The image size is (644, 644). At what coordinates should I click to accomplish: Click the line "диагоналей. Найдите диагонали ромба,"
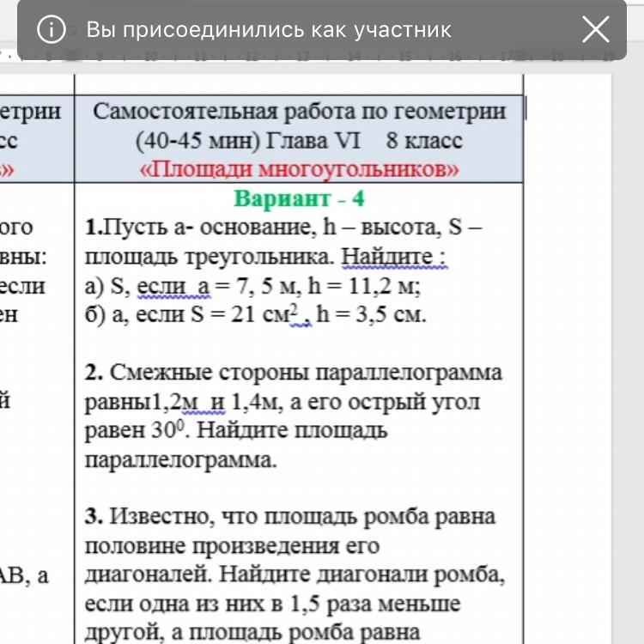pyautogui.click(x=295, y=575)
